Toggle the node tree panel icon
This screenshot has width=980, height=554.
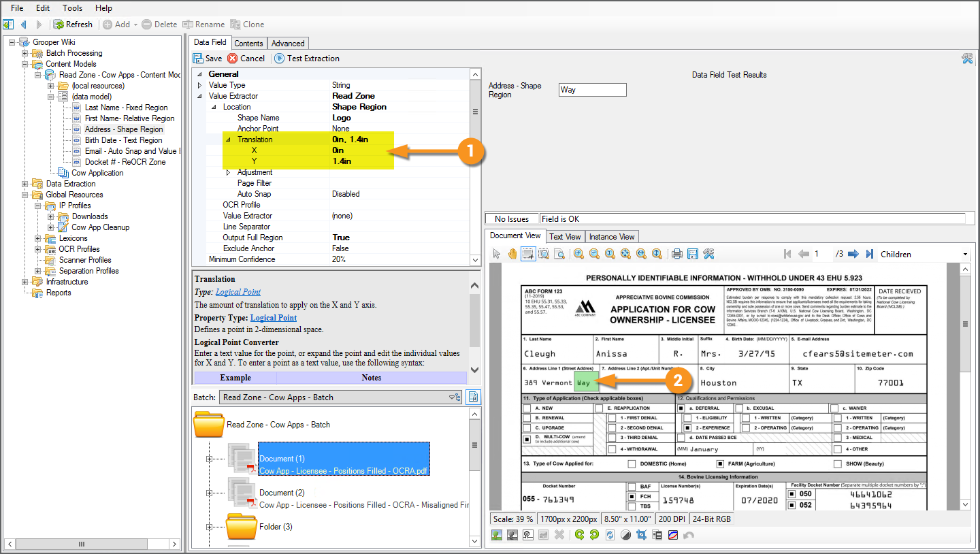(8, 25)
